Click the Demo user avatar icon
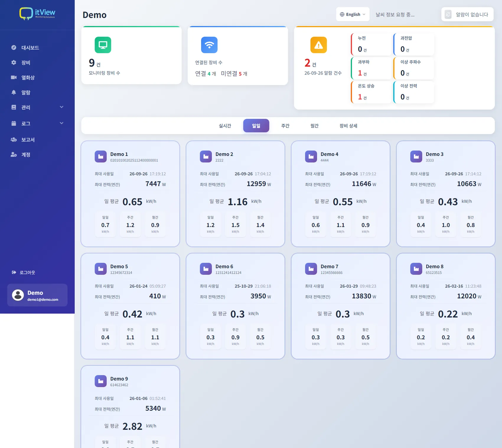The width and height of the screenshot is (502, 448). click(x=18, y=295)
